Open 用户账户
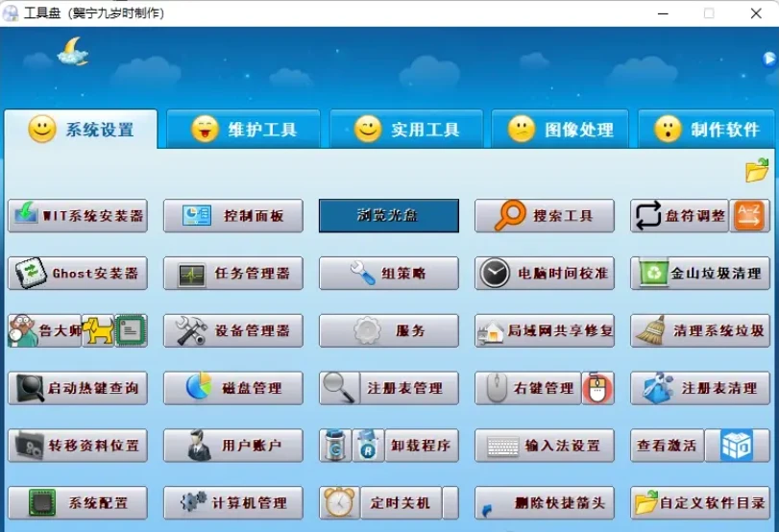779x532 pixels. 233,445
